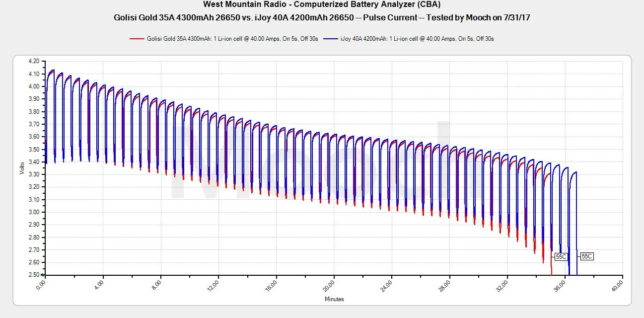This screenshot has width=644, height=318.
Task: Click the 2.80 volts axis tick label
Action: point(34,238)
